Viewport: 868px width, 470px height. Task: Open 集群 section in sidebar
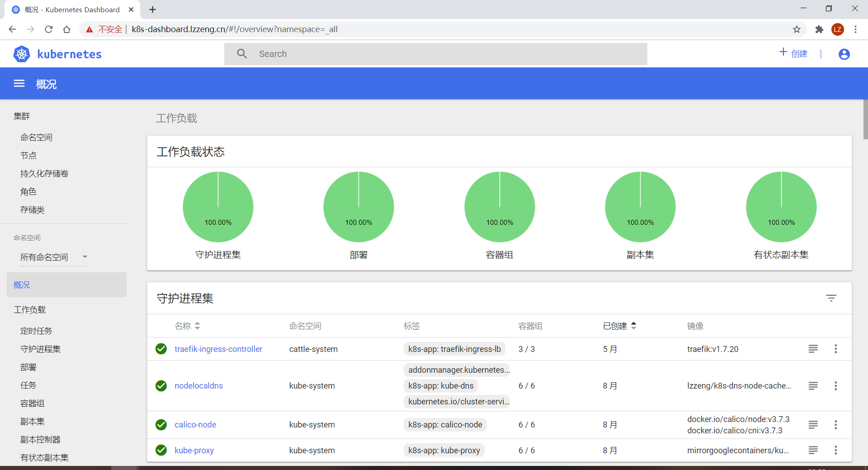[x=22, y=116]
